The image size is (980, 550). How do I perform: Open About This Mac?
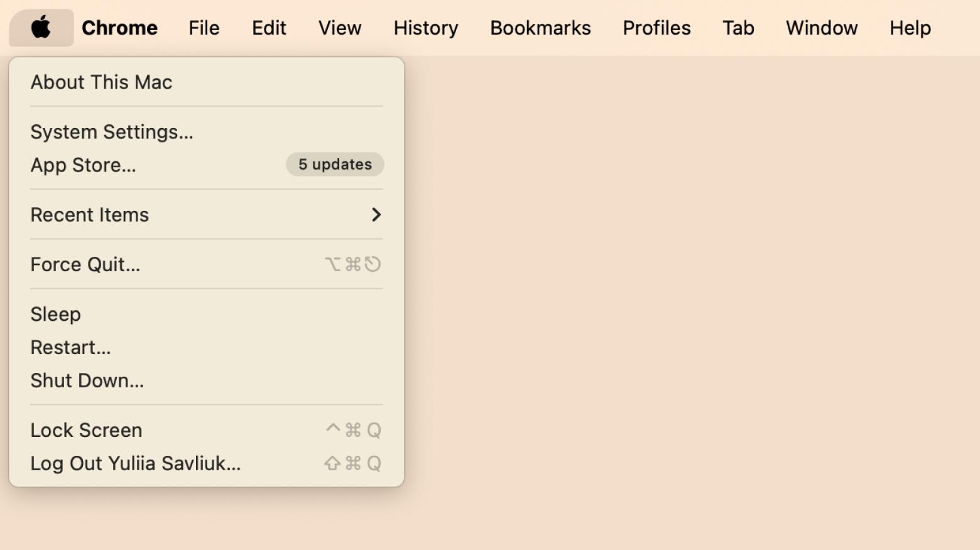pos(101,82)
